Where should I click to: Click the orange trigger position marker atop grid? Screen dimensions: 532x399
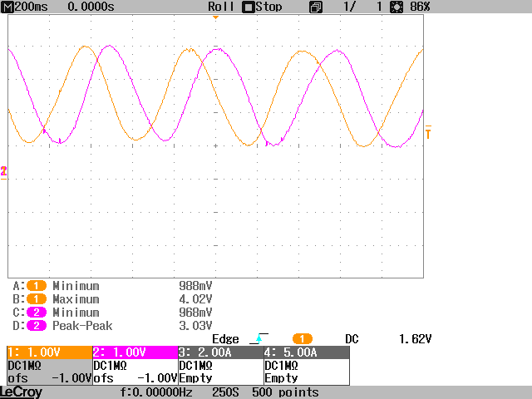tap(215, 17)
